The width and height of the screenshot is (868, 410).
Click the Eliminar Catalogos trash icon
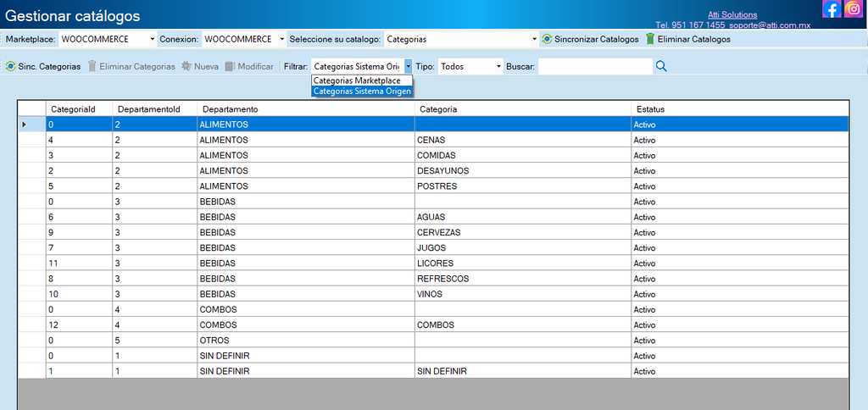[x=650, y=39]
